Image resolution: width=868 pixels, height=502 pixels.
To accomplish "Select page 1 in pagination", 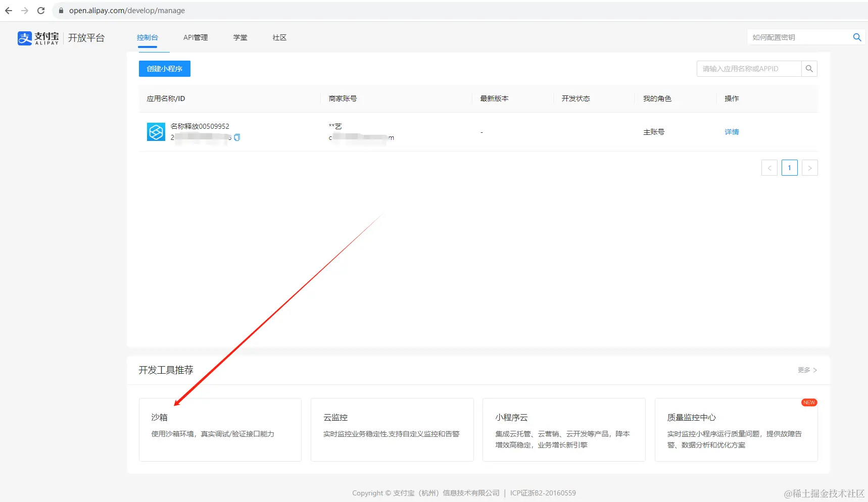I will click(x=790, y=168).
